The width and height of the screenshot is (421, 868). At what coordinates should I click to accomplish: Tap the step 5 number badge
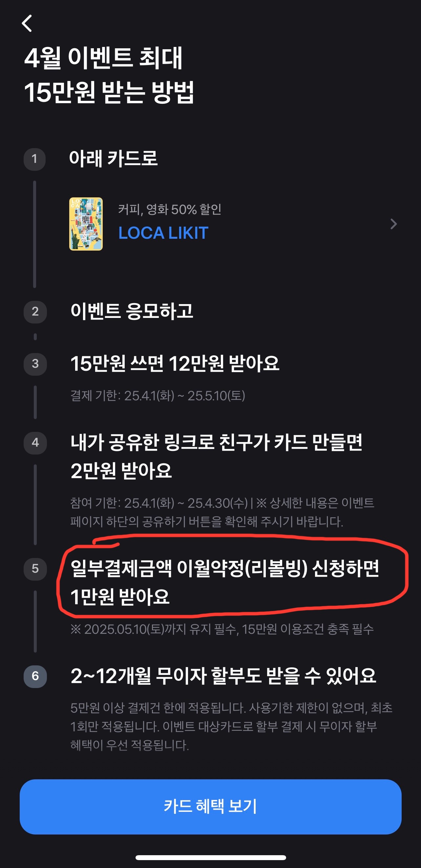point(35,569)
